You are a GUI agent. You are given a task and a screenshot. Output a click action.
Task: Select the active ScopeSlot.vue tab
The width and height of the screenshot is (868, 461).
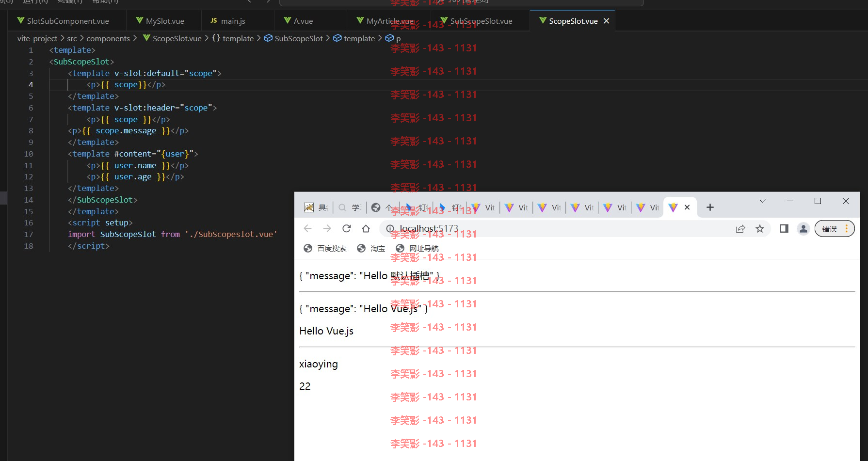click(x=568, y=21)
